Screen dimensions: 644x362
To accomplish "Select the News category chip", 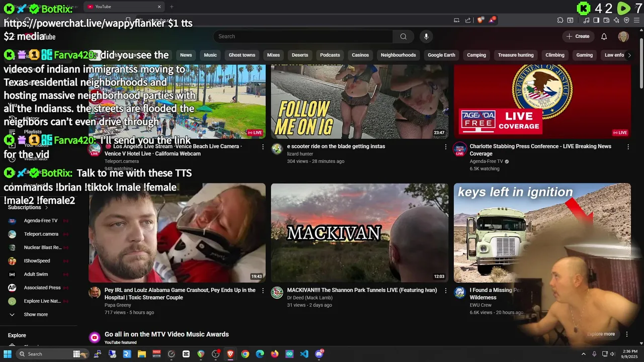I will pos(186,55).
